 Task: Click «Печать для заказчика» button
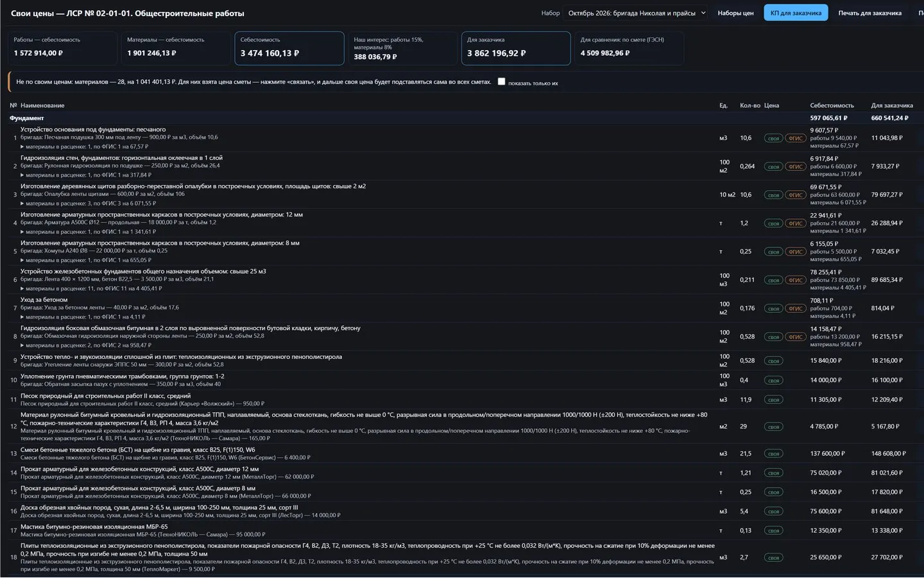coord(869,13)
